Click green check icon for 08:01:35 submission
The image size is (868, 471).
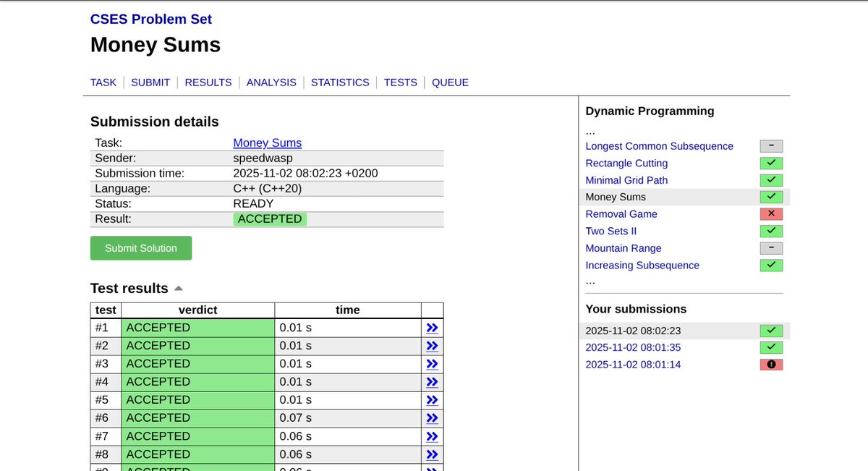771,347
